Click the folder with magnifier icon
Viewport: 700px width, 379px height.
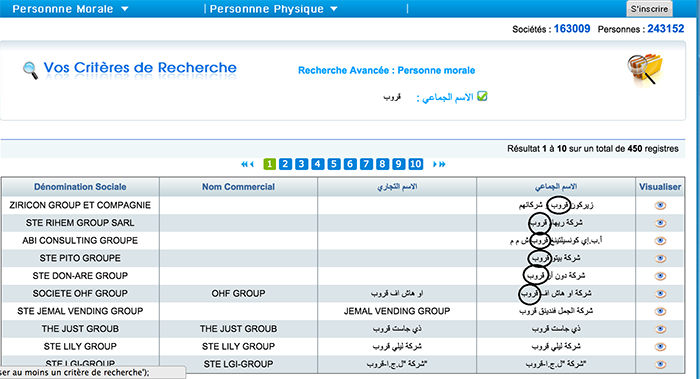pos(645,70)
